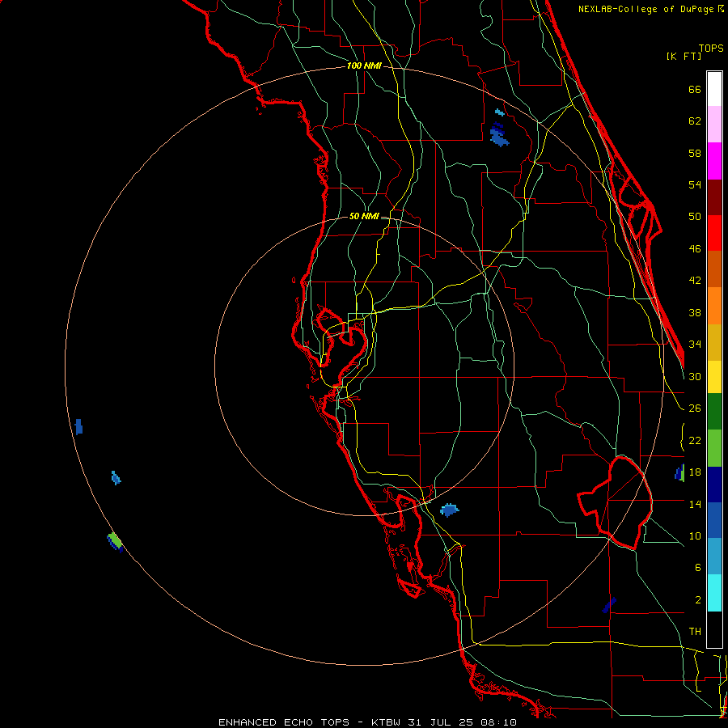Pick the magenta legend color block
Image resolution: width=728 pixels, height=728 pixels.
point(714,161)
